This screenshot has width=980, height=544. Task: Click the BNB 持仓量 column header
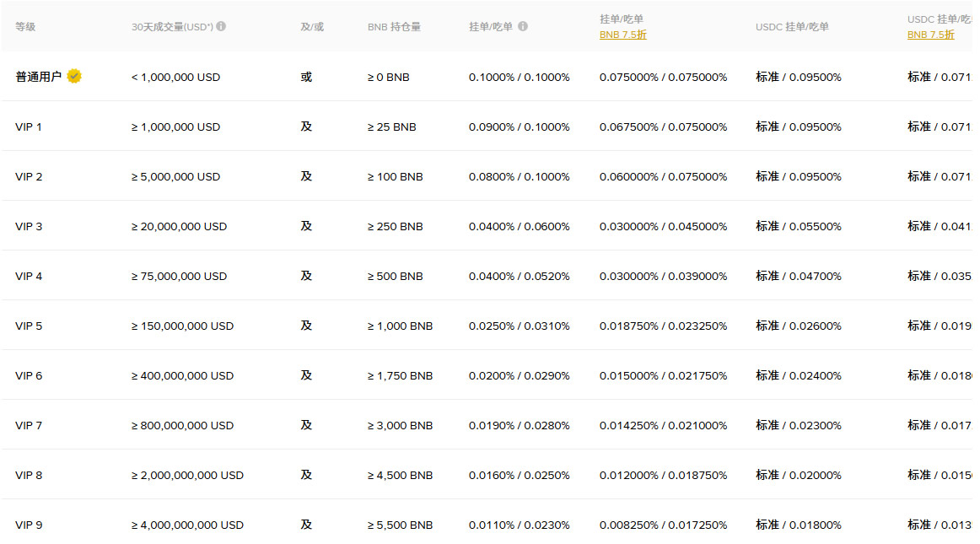(x=394, y=27)
